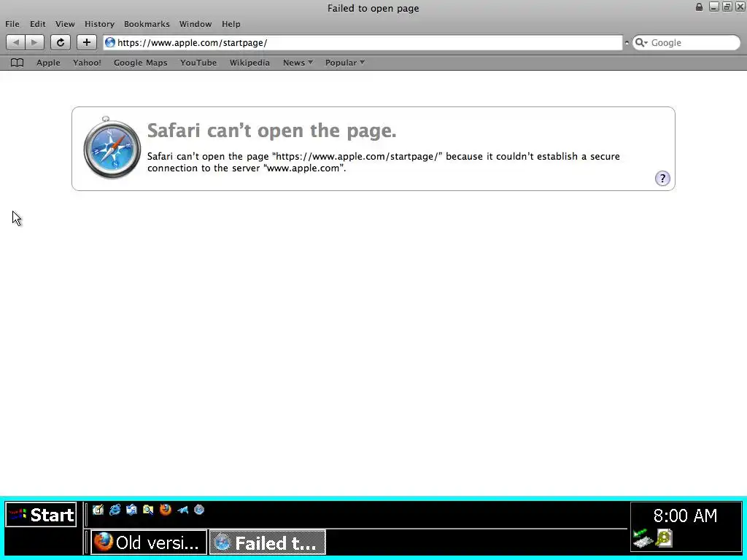Screen dimensions: 747x560
Task: Click the Safari can't open the page heading
Action: pyautogui.click(x=271, y=131)
